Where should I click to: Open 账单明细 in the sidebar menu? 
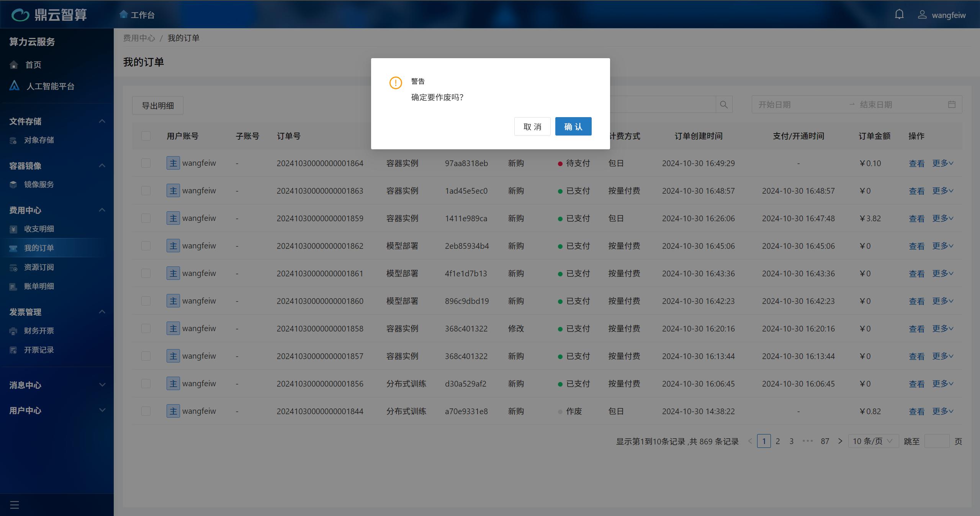pos(39,286)
